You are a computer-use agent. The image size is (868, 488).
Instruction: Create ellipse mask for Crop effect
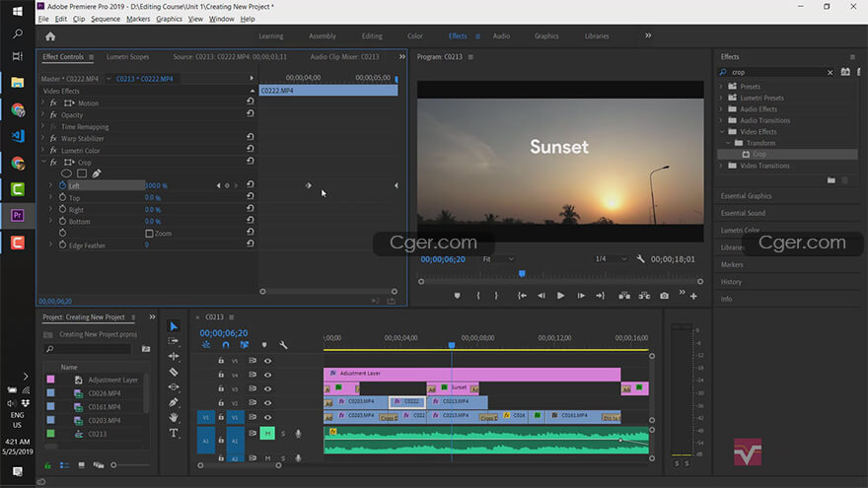pos(66,174)
